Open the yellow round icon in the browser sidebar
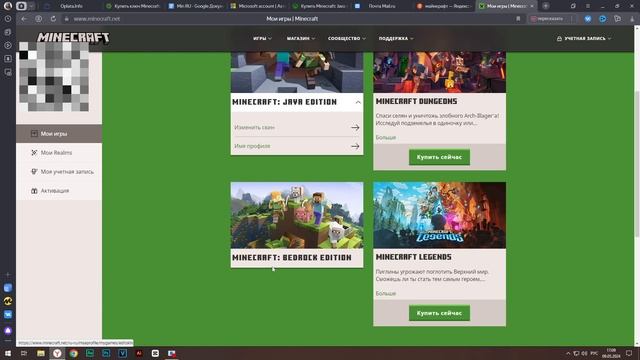Image resolution: width=640 pixels, height=360 pixels. click(x=8, y=301)
